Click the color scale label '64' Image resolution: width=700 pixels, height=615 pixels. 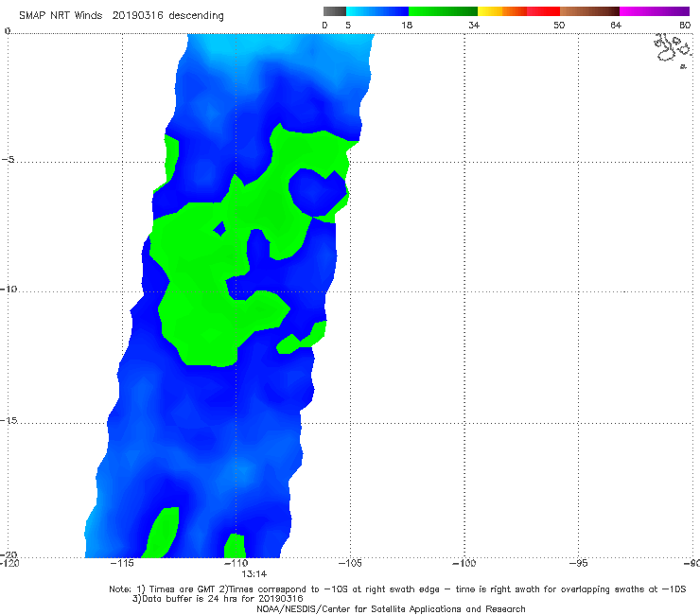pyautogui.click(x=616, y=25)
